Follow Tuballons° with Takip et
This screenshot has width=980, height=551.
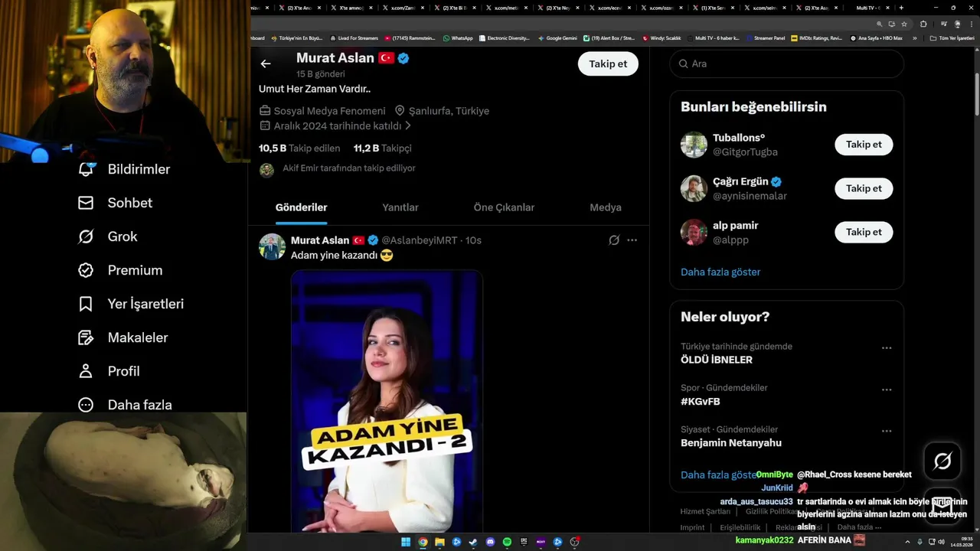point(864,145)
